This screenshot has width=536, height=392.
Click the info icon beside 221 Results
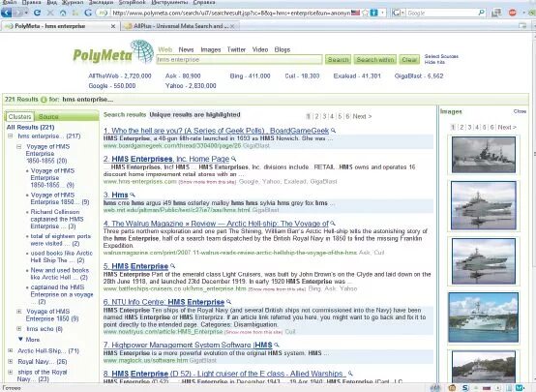pyautogui.click(x=44, y=100)
